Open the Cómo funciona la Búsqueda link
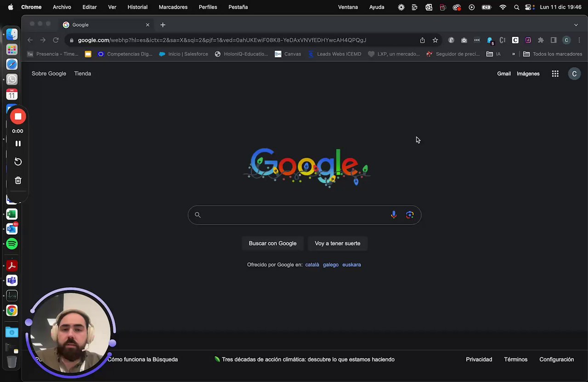 pos(142,360)
